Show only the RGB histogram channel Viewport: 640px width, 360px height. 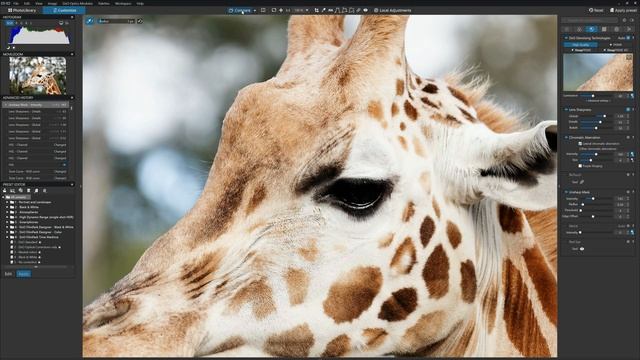[x=10, y=23]
